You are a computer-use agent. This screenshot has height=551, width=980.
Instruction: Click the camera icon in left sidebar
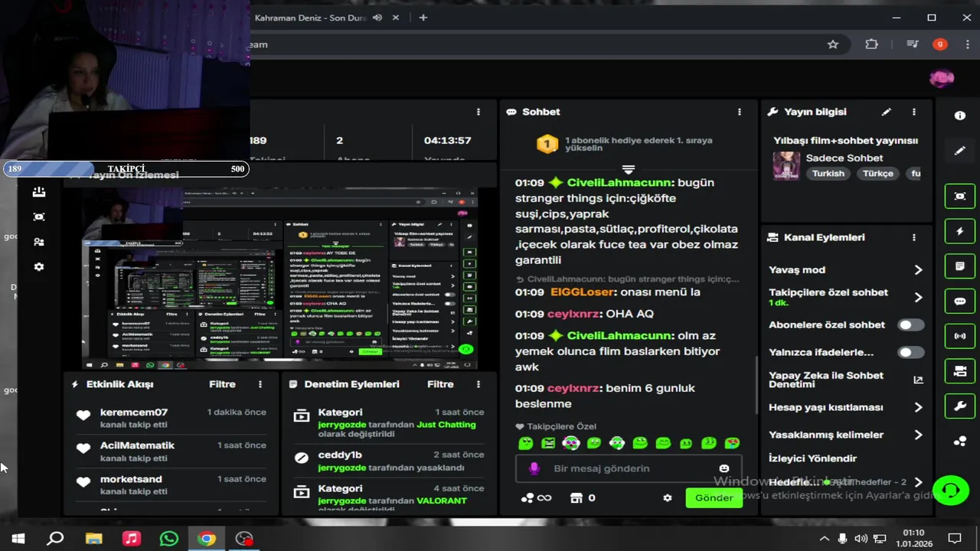tap(39, 217)
